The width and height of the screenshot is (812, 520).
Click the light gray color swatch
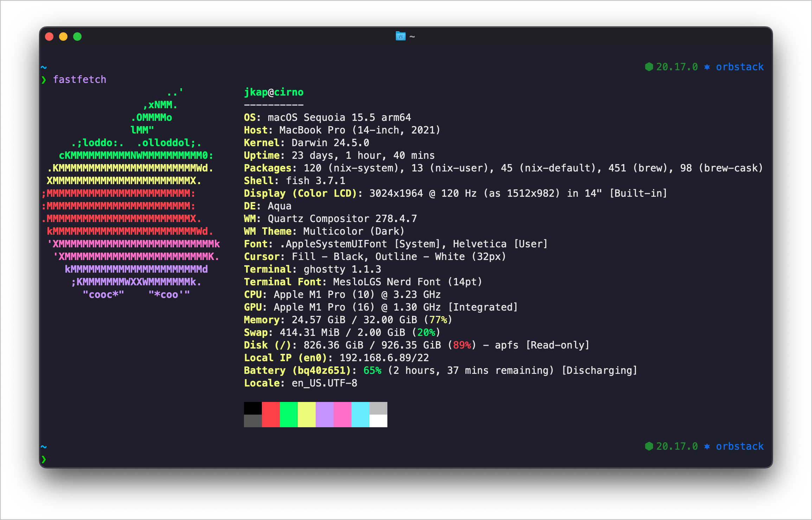coord(378,408)
